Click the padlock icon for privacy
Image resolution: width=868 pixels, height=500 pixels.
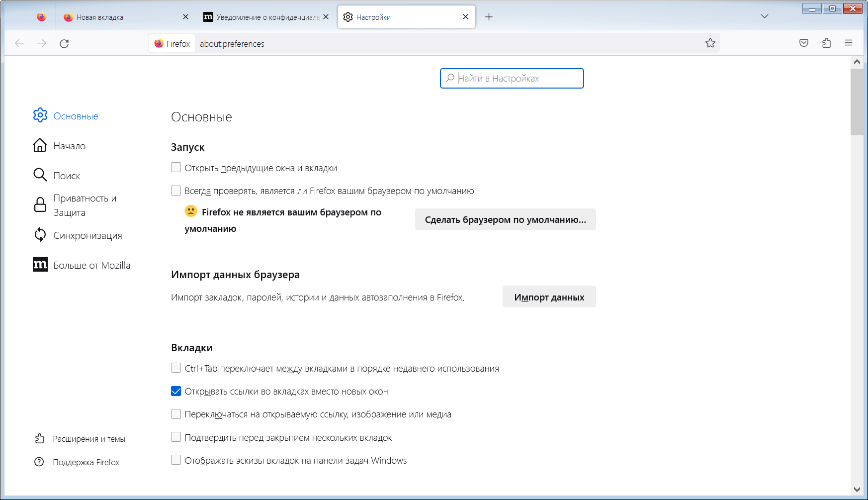point(40,204)
